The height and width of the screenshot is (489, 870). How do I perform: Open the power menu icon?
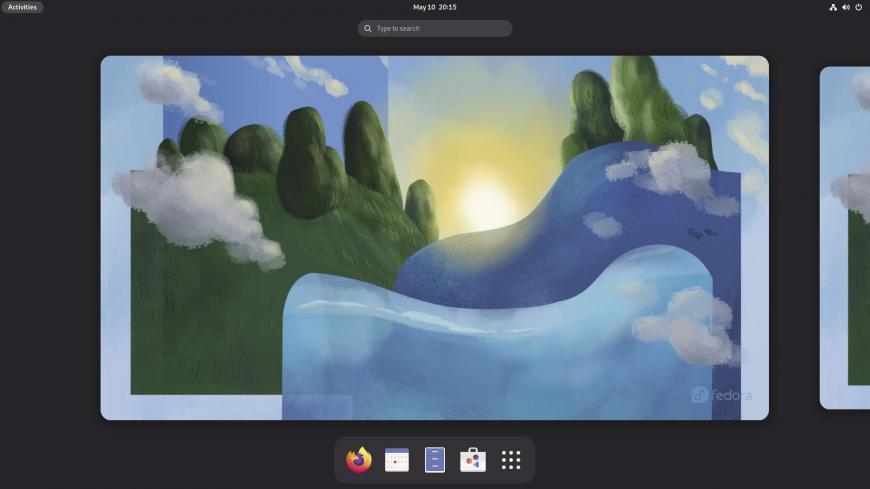coord(858,7)
